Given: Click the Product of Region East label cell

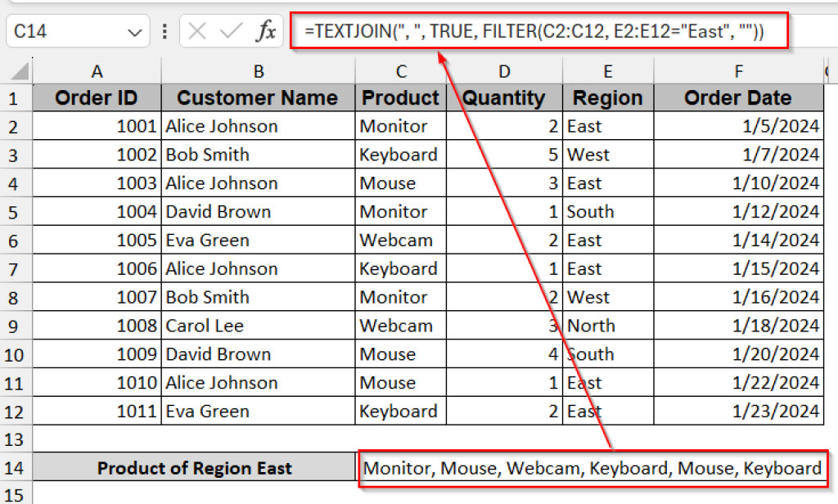Looking at the screenshot, I should [x=194, y=468].
